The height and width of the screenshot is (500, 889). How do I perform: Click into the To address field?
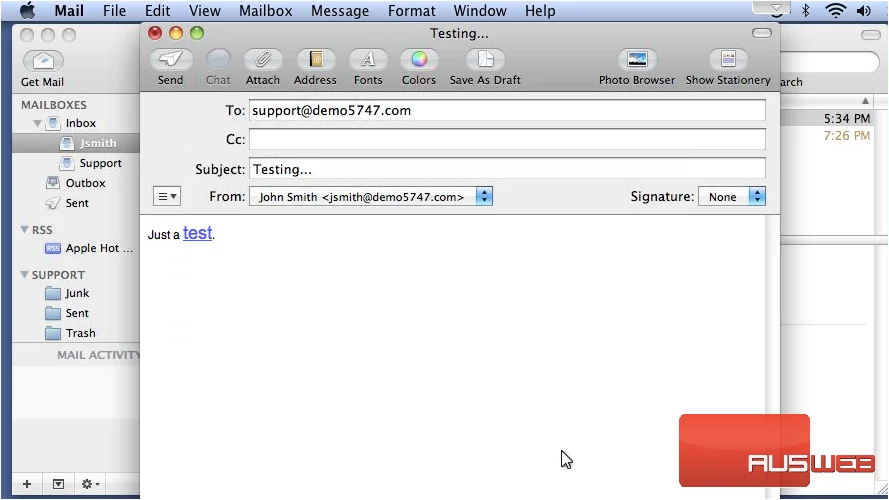[x=507, y=110]
